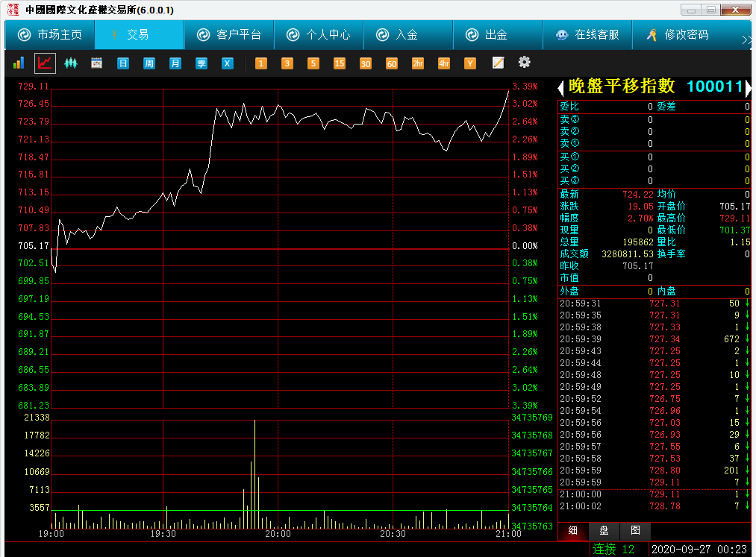Select the trade row at 20:59:39

(655, 339)
